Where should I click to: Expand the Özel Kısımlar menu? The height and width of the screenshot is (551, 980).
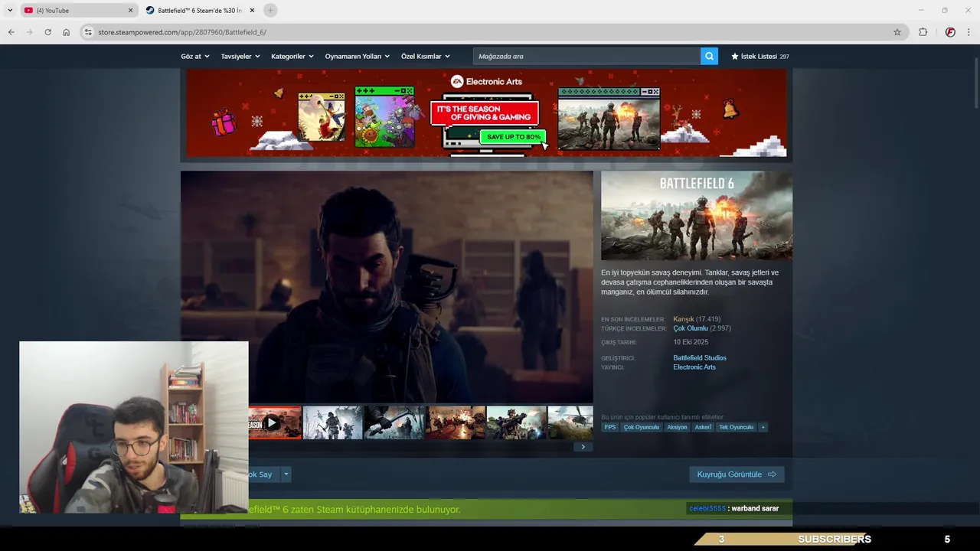(426, 56)
